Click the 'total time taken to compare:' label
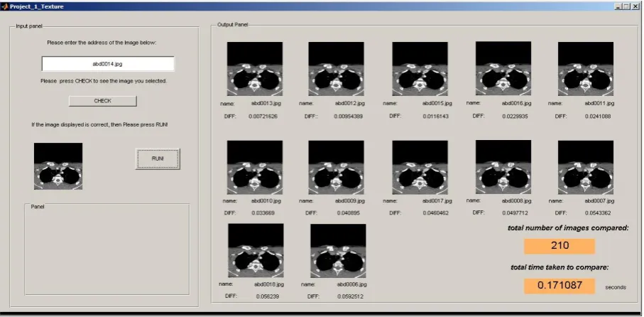Viewport: 644px width, 317px height. pos(560,267)
